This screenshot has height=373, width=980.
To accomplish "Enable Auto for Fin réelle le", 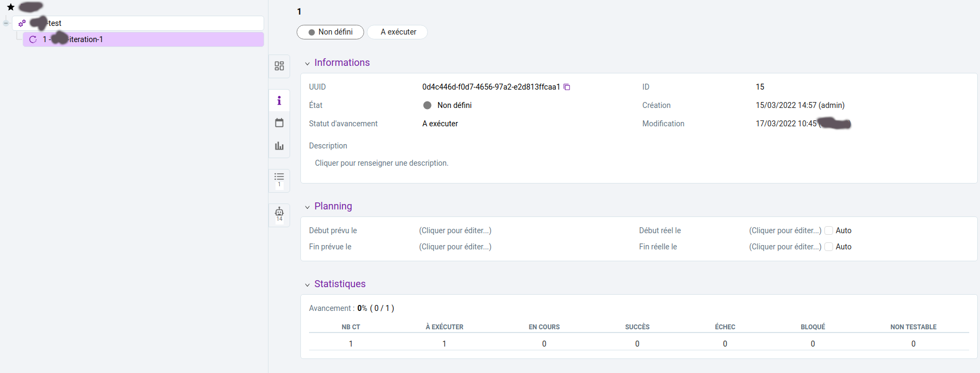I will point(829,247).
